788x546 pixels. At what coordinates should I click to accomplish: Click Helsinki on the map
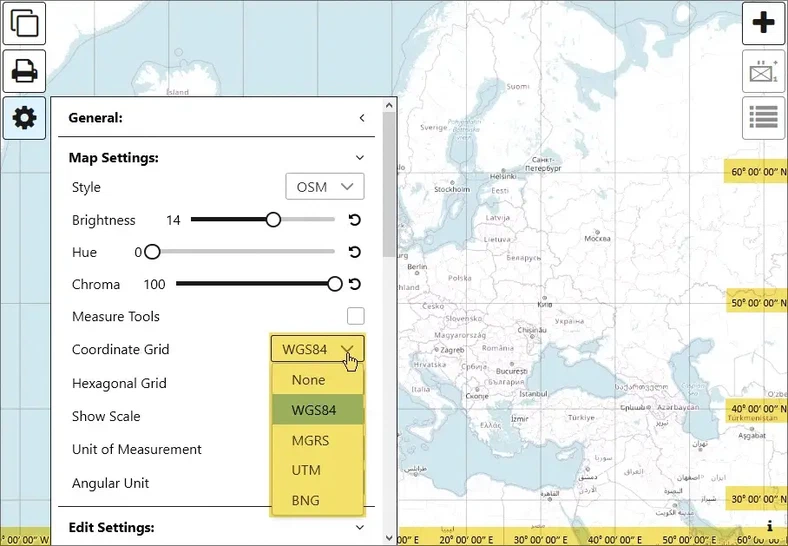[503, 176]
